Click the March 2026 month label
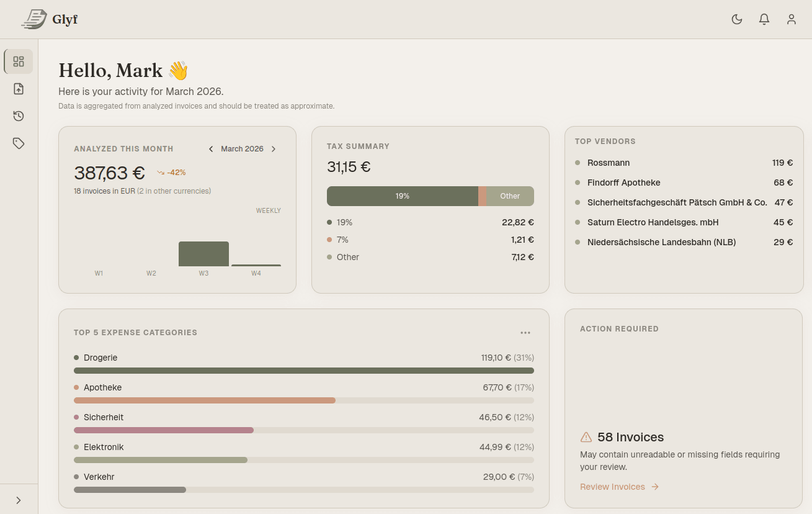The width and height of the screenshot is (812, 514). click(242, 149)
